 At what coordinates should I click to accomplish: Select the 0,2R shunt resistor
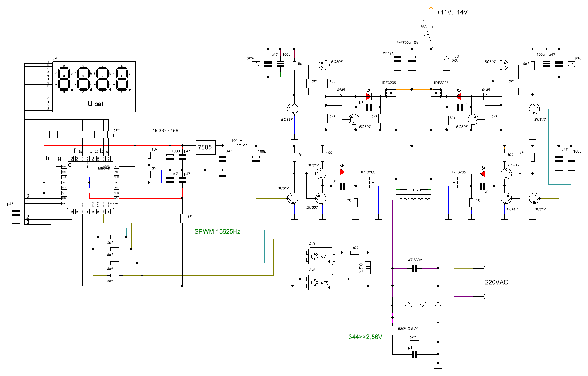pos(368,267)
